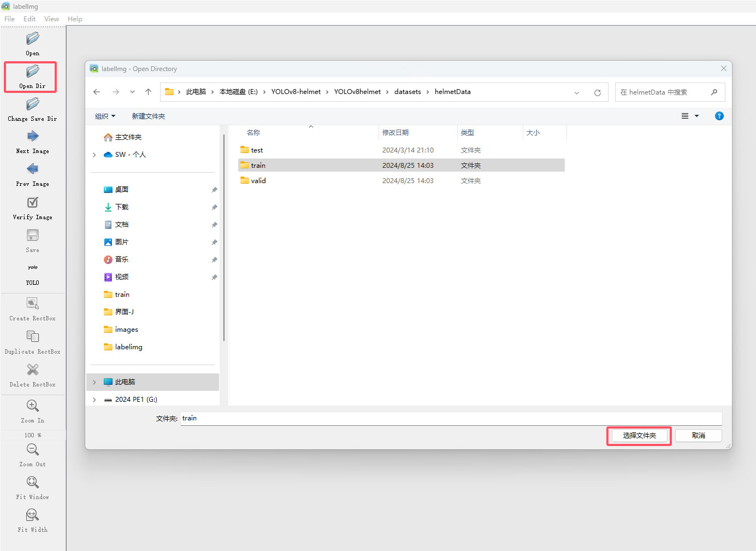Open the View menu
The height and width of the screenshot is (551, 756).
point(51,19)
